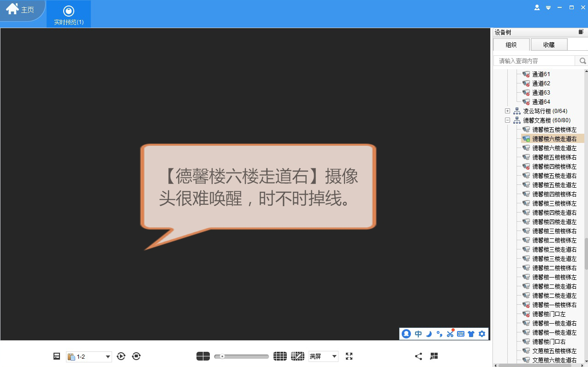The image size is (588, 367).
Task: Select camera 德馨楼五楼楼梯左
Action: click(x=554, y=130)
